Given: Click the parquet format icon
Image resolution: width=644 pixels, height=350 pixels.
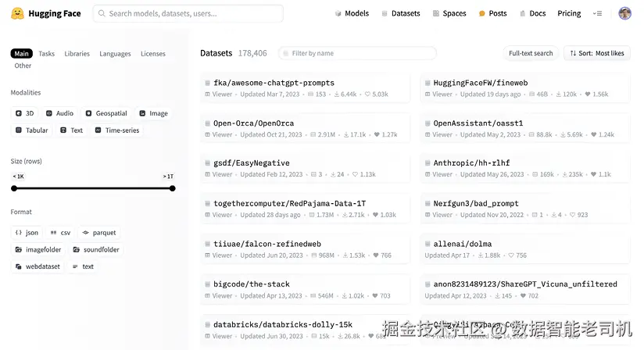Looking at the screenshot, I should coord(85,233).
